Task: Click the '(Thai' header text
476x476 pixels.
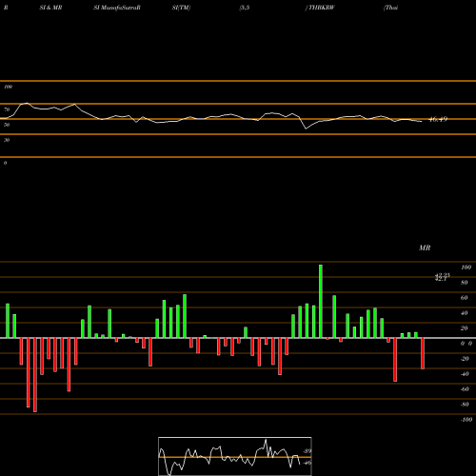Action: point(390,8)
